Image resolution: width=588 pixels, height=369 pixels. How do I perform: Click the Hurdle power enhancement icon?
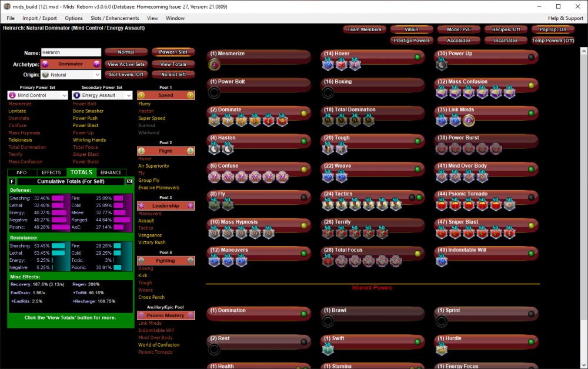click(442, 349)
